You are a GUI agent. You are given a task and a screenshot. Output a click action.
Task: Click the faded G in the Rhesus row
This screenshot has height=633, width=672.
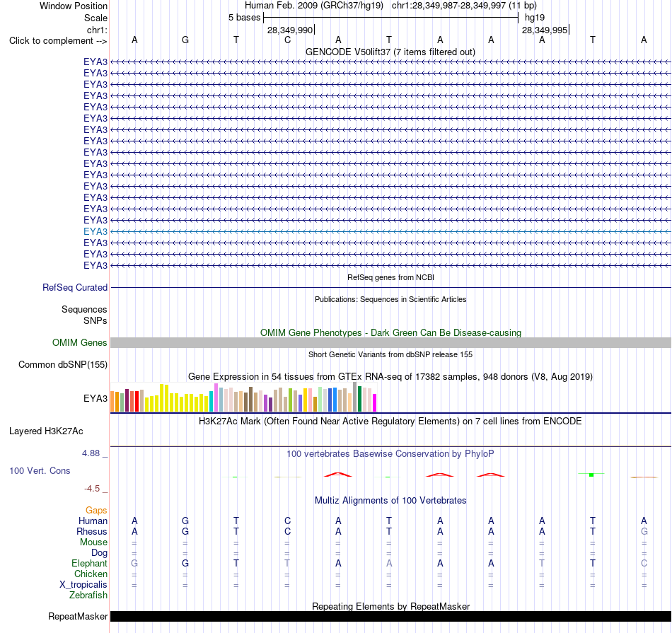tap(644, 531)
